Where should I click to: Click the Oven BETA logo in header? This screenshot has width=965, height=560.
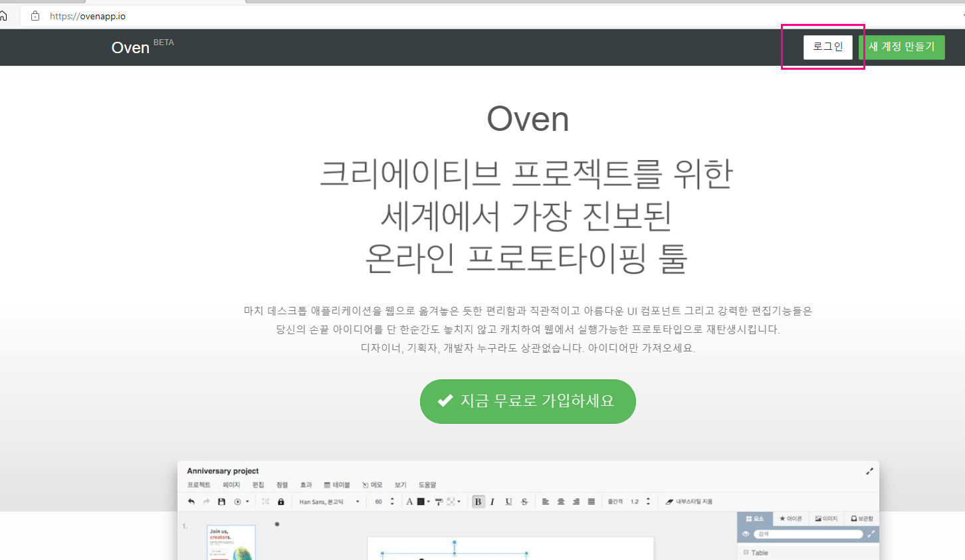142,47
